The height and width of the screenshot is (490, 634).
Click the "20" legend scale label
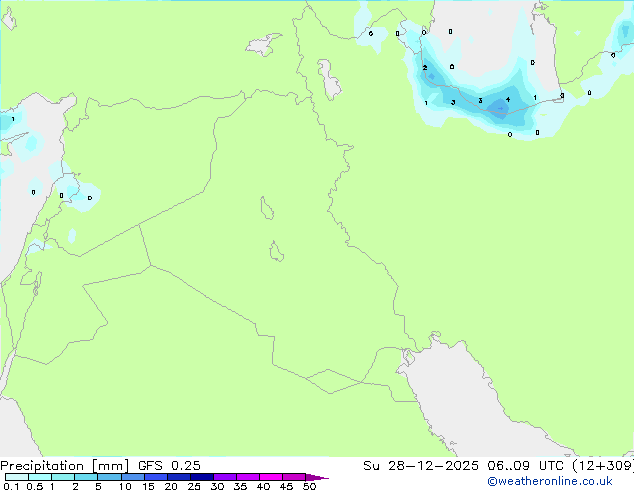coord(171,486)
